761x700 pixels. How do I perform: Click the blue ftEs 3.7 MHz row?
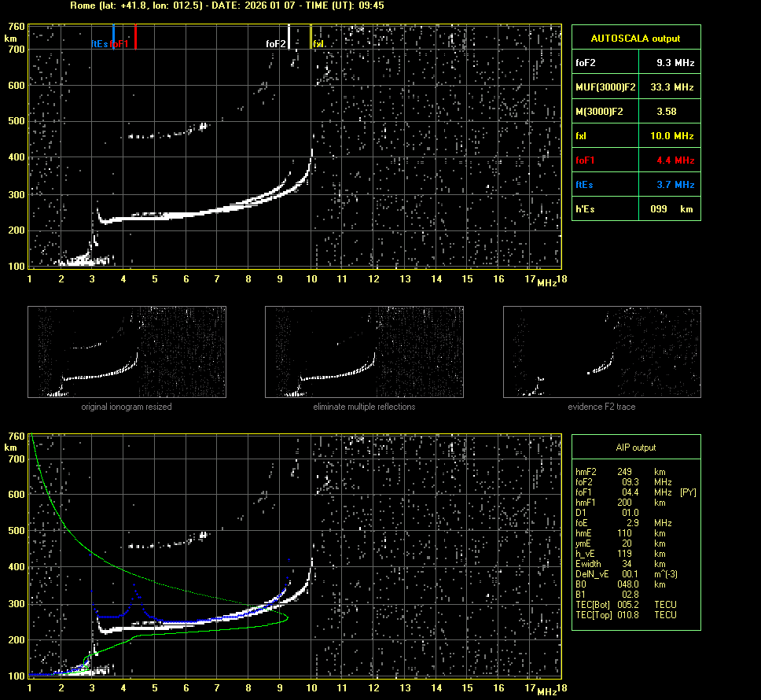click(635, 185)
